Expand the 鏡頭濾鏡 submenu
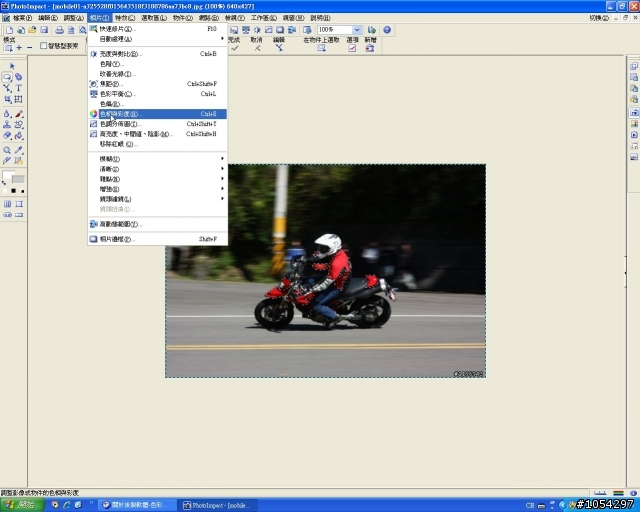640x512 pixels. pos(158,199)
